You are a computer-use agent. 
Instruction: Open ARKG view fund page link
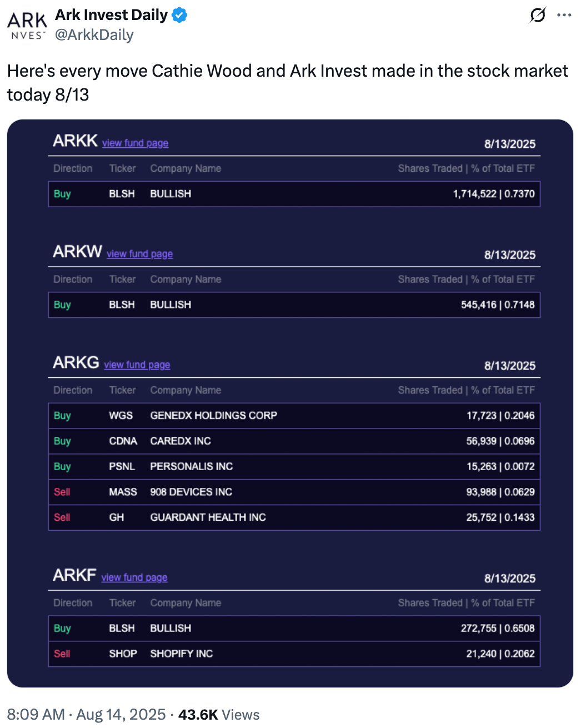(x=137, y=365)
